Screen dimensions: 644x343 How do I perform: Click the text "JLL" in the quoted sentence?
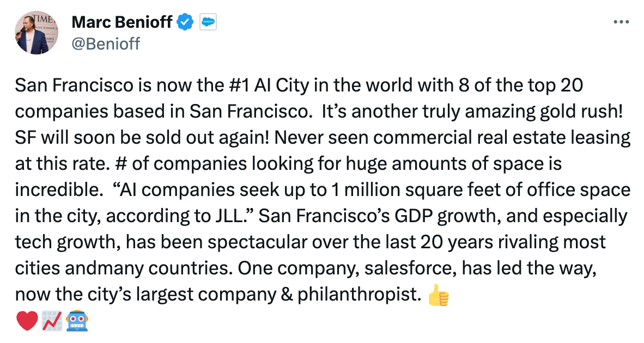pyautogui.click(x=228, y=216)
